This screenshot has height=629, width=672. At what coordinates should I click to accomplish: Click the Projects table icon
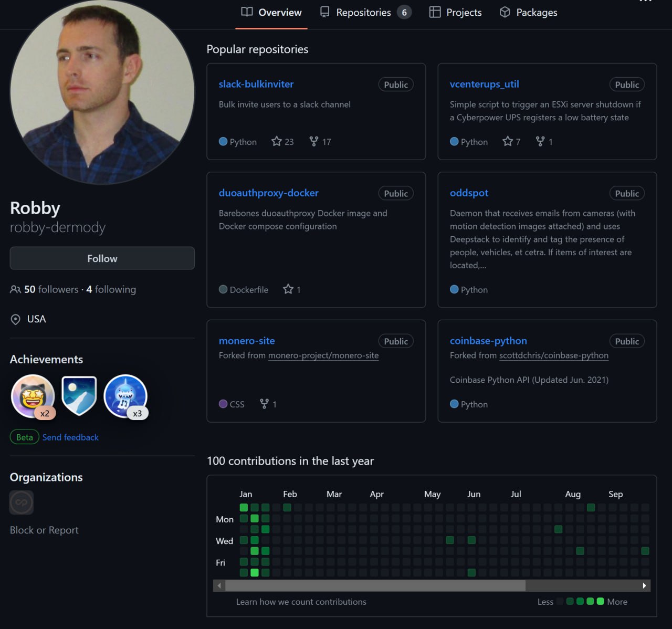435,12
